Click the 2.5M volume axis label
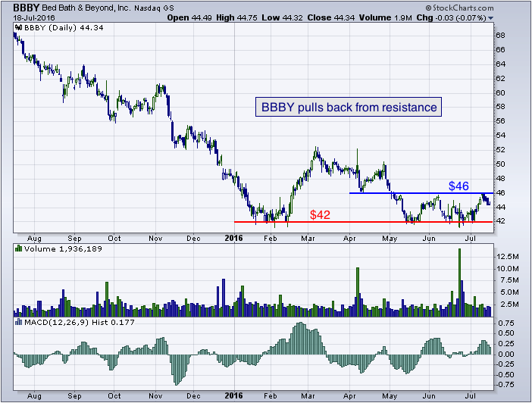 tap(509, 305)
